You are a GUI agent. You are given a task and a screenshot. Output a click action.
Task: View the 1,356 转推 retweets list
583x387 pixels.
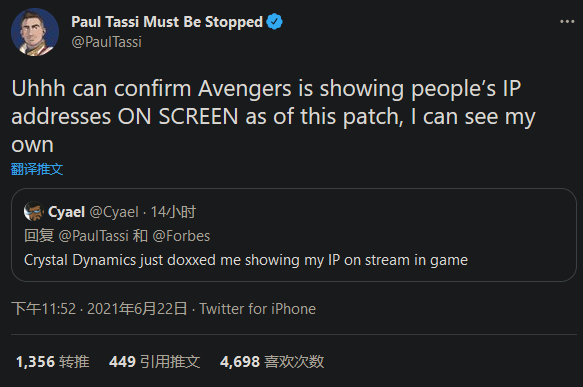coord(52,361)
